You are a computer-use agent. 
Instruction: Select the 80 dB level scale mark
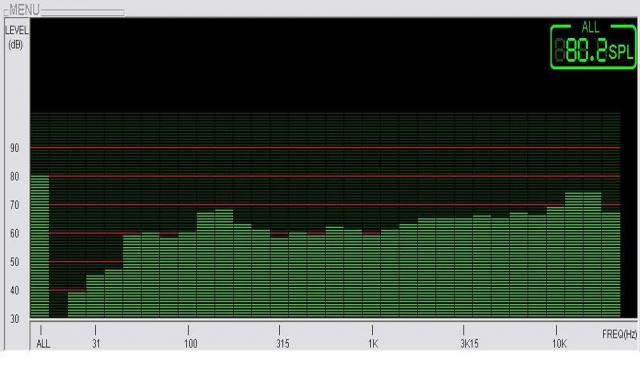(x=15, y=176)
